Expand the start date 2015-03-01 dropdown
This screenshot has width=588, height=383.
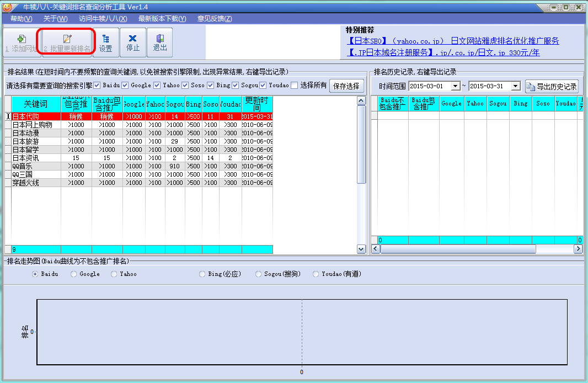click(455, 87)
